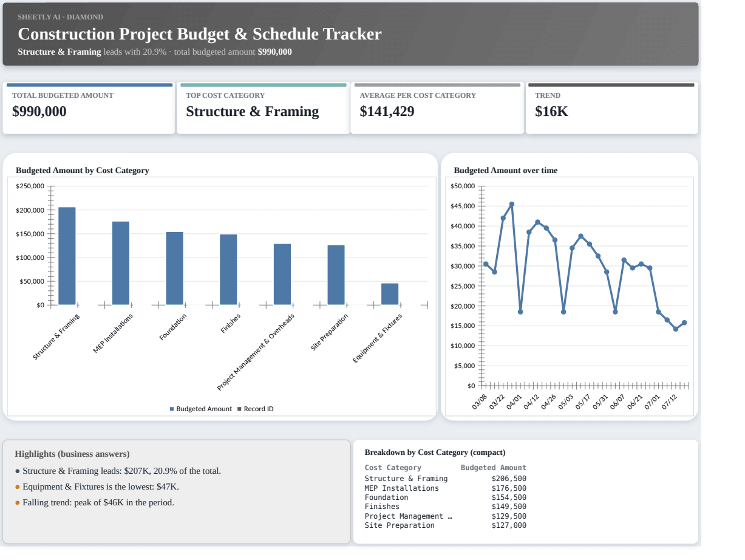Click the truncated Project Management table row

pyautogui.click(x=446, y=516)
